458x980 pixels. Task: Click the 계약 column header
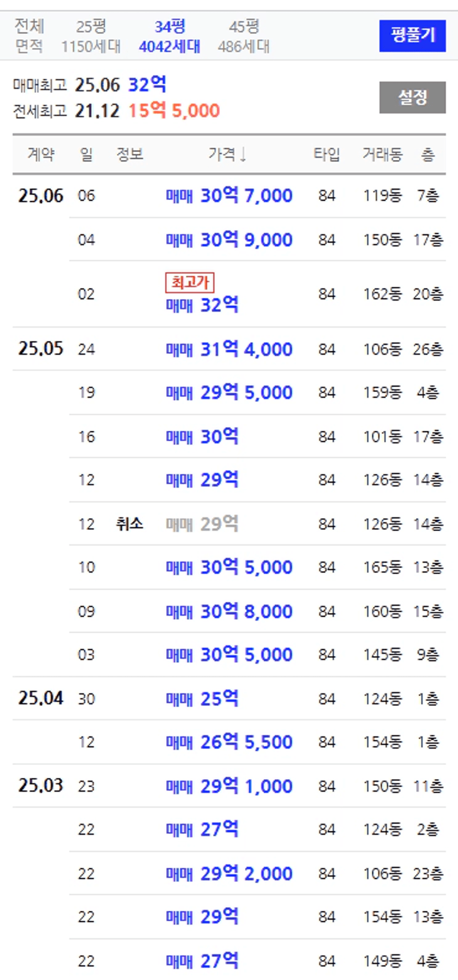(x=41, y=154)
